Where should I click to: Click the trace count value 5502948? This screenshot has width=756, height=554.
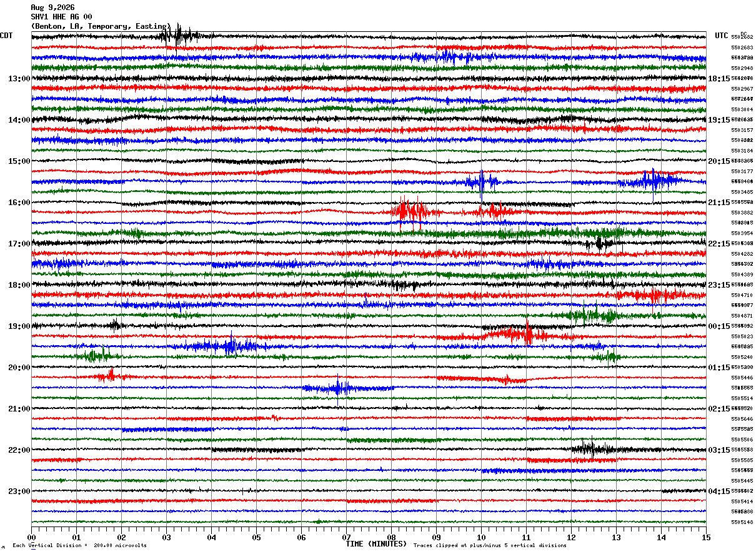(742, 68)
